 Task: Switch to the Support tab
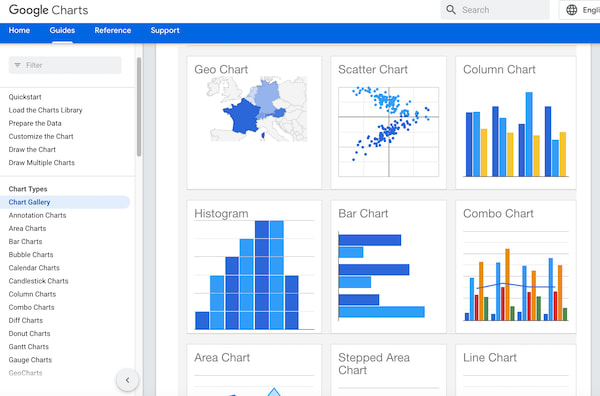click(x=165, y=30)
